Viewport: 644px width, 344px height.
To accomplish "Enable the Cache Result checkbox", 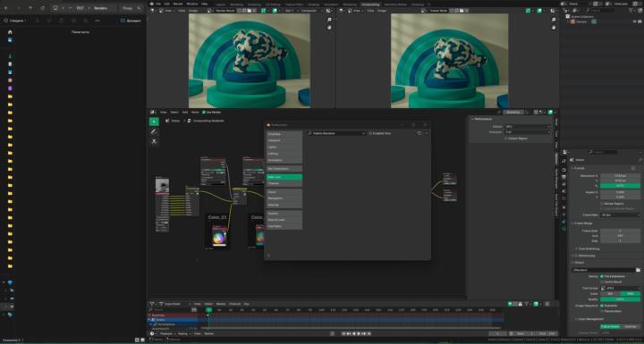I will (602, 282).
